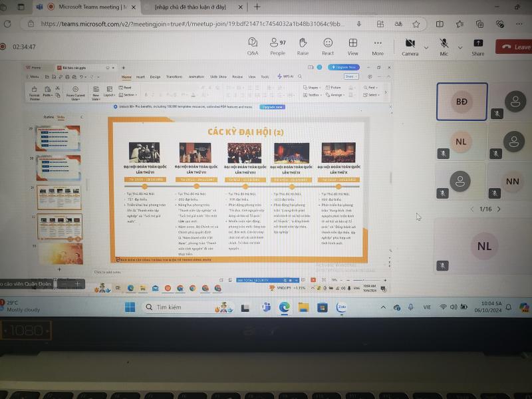Open the React emoji picker
The image size is (532, 399).
[x=328, y=46]
